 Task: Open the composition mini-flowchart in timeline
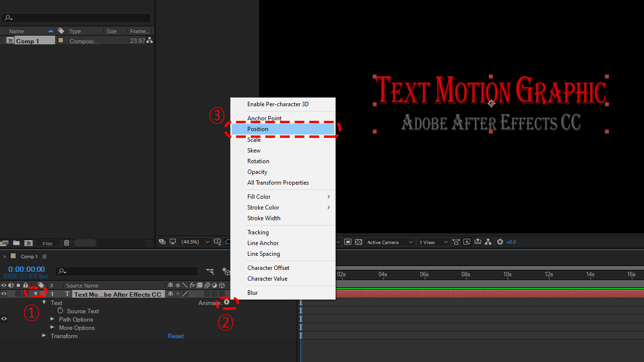pos(210,271)
